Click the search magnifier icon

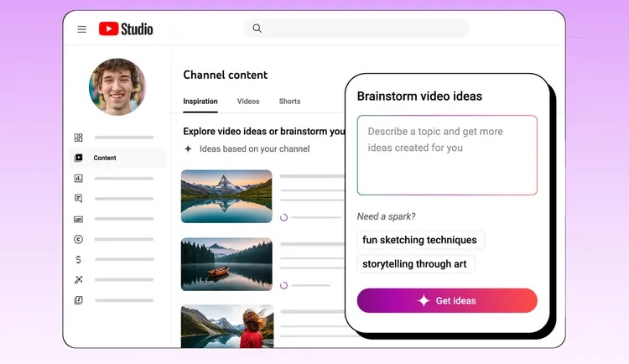(257, 29)
